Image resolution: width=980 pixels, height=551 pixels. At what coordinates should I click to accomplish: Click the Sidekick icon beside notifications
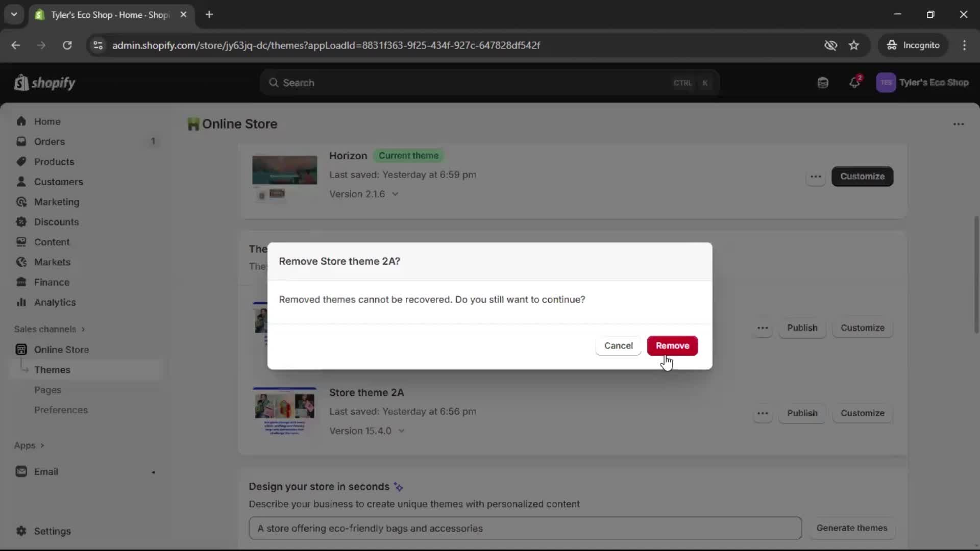[x=823, y=83]
